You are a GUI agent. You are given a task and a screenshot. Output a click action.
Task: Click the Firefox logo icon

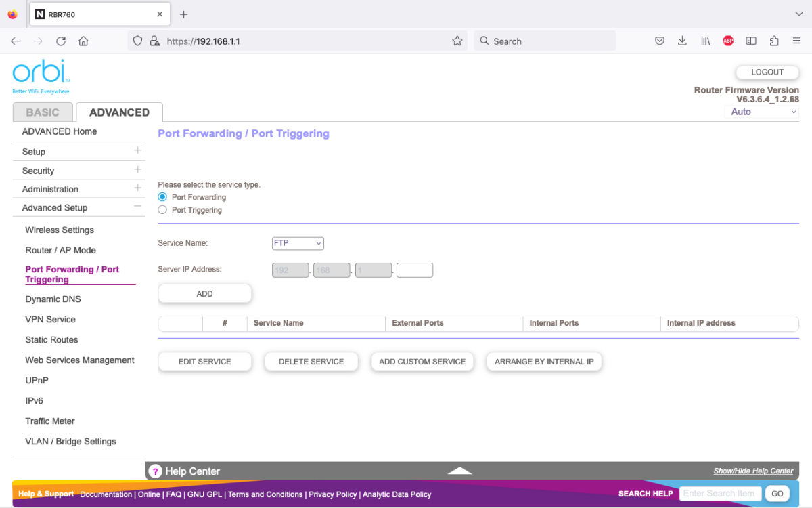point(12,14)
